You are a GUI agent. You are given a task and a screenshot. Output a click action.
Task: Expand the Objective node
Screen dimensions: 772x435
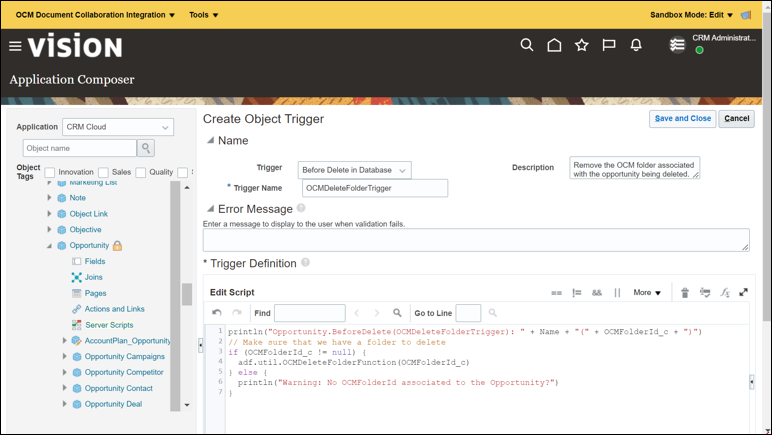pyautogui.click(x=49, y=229)
